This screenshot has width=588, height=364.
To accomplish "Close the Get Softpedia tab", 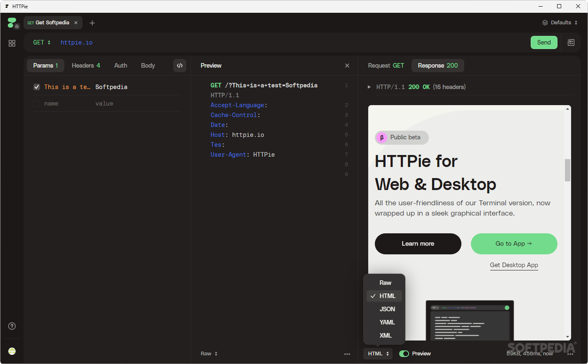I will (76, 23).
